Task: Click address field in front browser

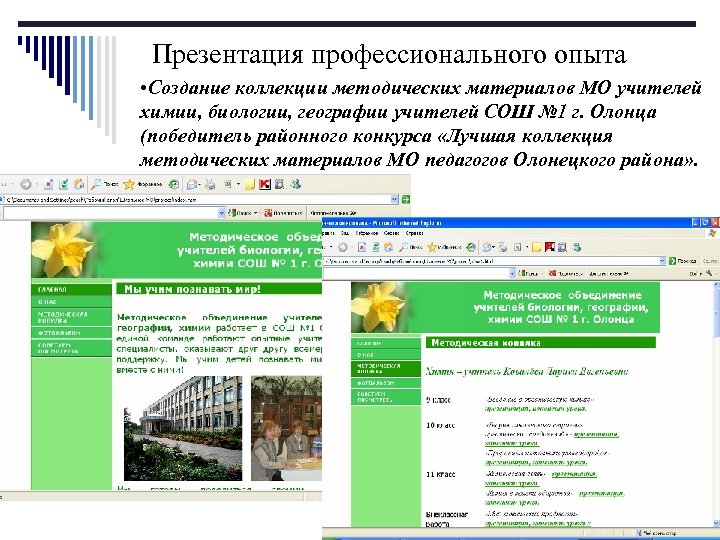Action: (494, 261)
